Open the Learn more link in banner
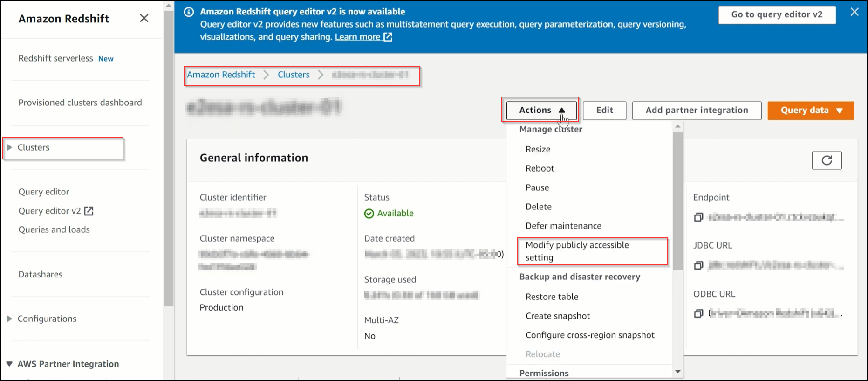Screen dimensions: 868x381 [357, 37]
